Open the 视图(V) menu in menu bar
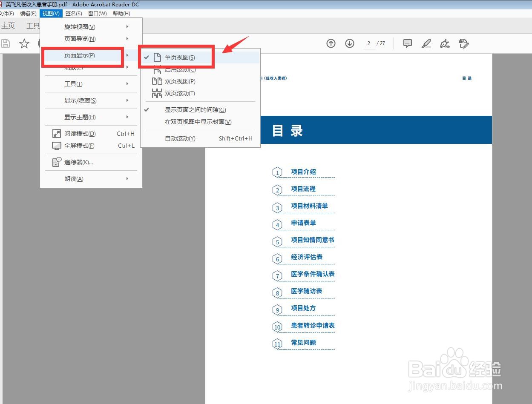 pyautogui.click(x=51, y=14)
